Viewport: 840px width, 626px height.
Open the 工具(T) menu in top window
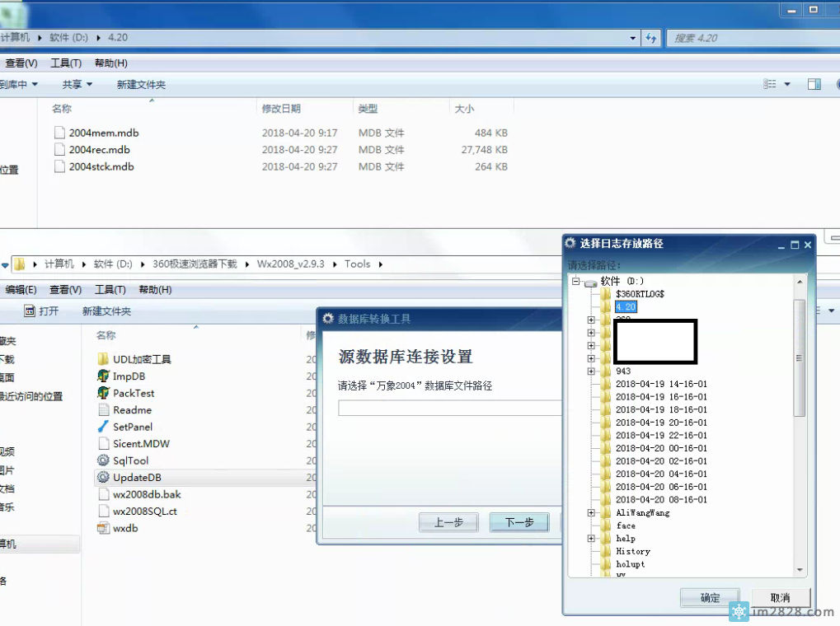pyautogui.click(x=66, y=63)
